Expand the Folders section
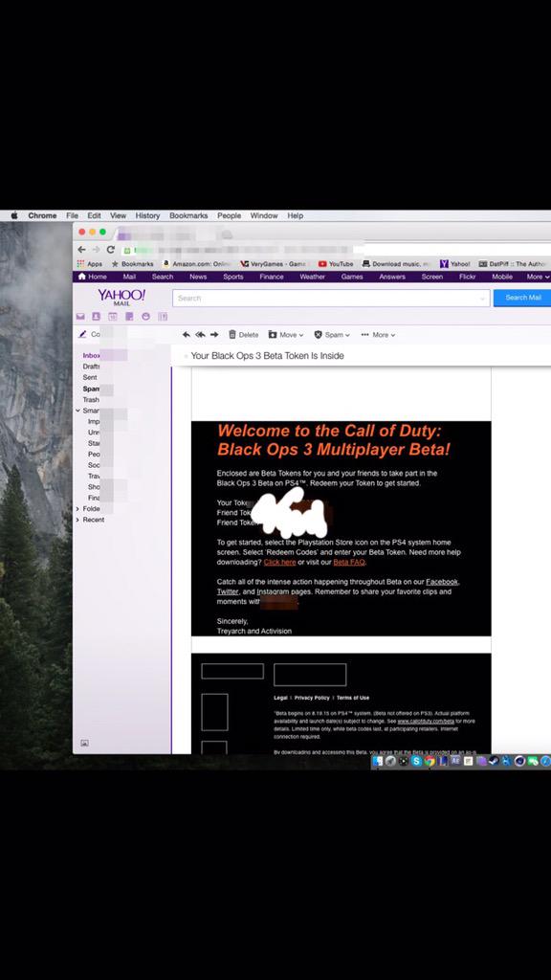This screenshot has width=551, height=980. (78, 509)
